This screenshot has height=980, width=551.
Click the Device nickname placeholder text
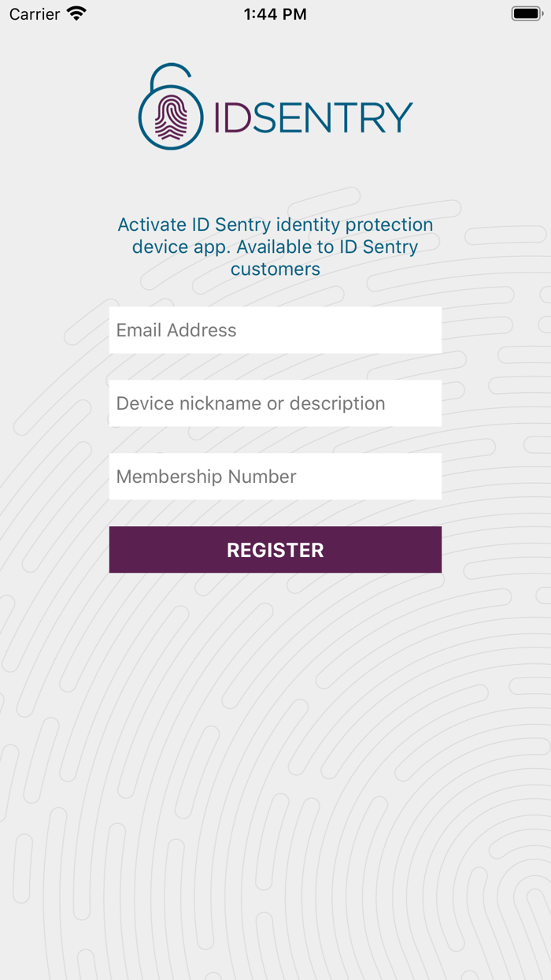250,403
